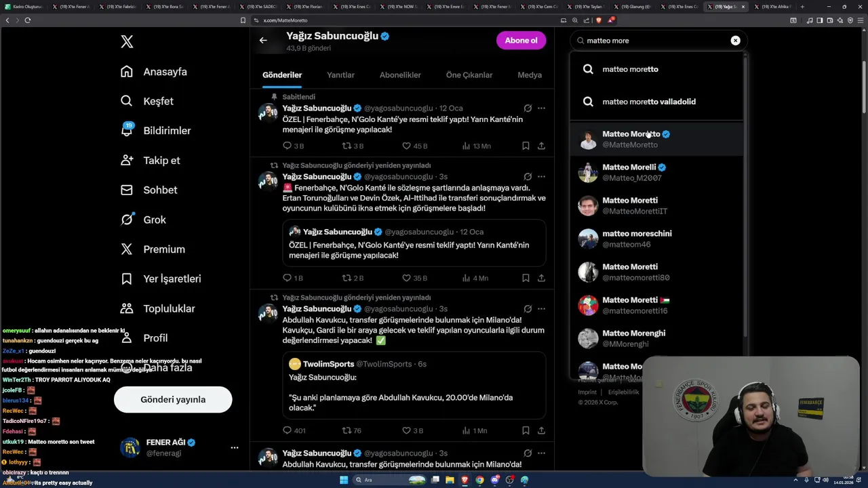This screenshot has width=868, height=488.
Task: Bookmark the tweet with 4 Mn views
Action: pos(526,278)
